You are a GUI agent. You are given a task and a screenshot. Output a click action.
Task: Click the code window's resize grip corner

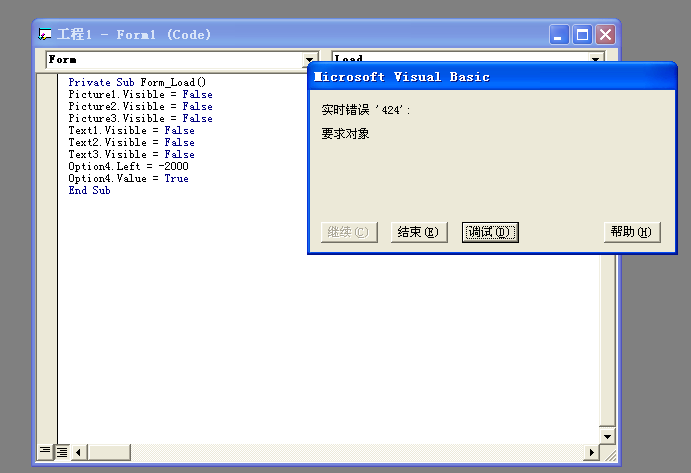click(x=608, y=453)
